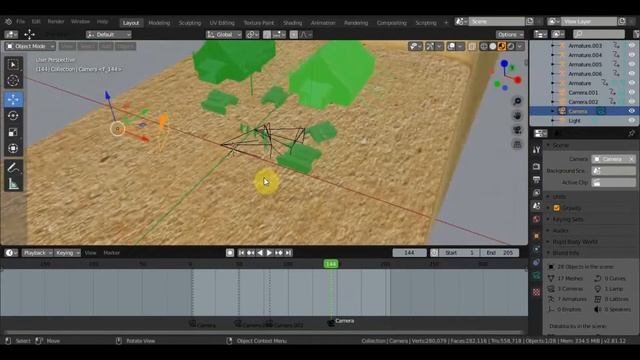Expand the Rigid Body World panel
This screenshot has width=640, height=360.
coord(575,242)
